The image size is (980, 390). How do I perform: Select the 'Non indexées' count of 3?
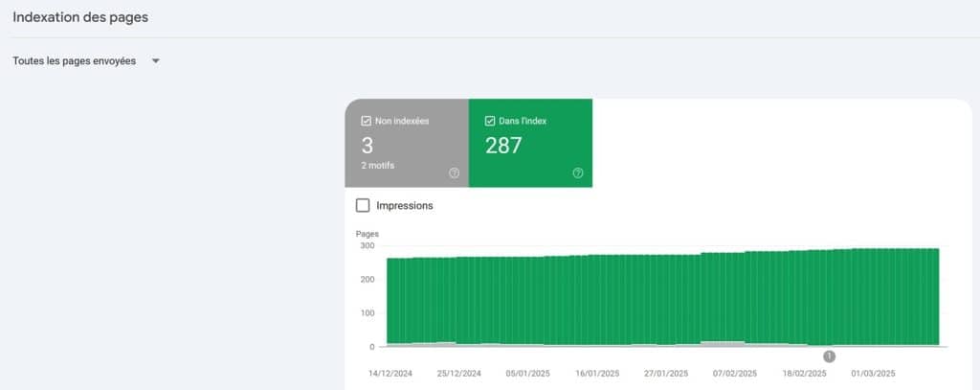367,146
